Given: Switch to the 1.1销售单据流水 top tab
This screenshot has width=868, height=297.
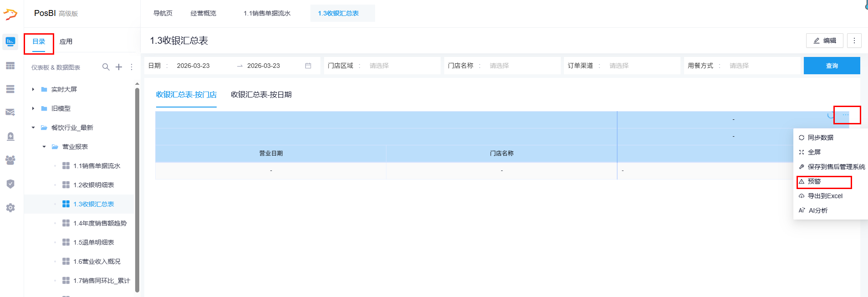Looking at the screenshot, I should coord(267,13).
